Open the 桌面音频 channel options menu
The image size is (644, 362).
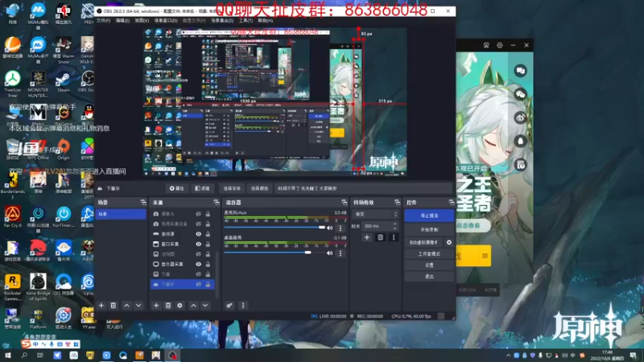click(340, 253)
